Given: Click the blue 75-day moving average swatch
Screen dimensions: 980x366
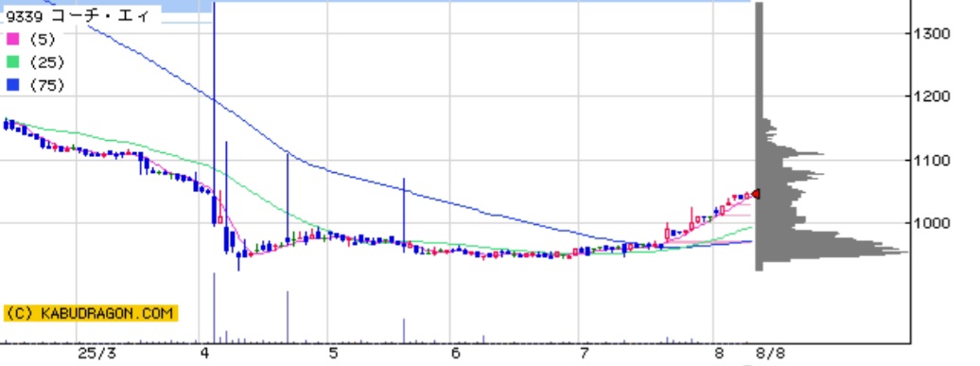Looking at the screenshot, I should pyautogui.click(x=12, y=85).
